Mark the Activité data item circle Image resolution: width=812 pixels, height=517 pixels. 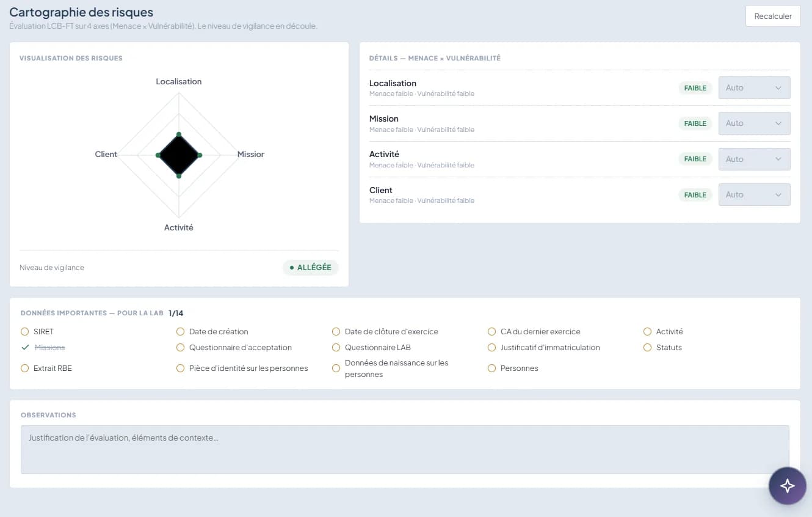647,332
